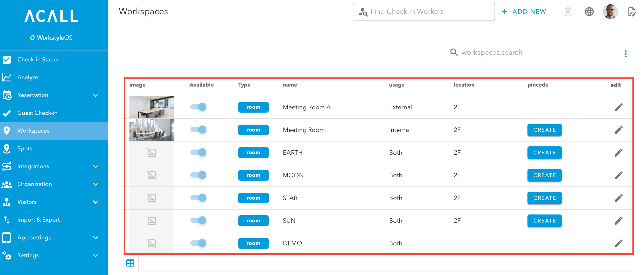Click ADD NEW button
This screenshot has height=275, width=644.
pyautogui.click(x=524, y=12)
